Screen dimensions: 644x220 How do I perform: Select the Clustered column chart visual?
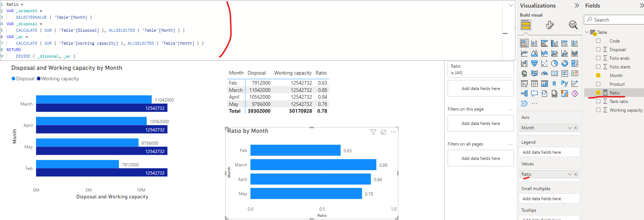555,43
